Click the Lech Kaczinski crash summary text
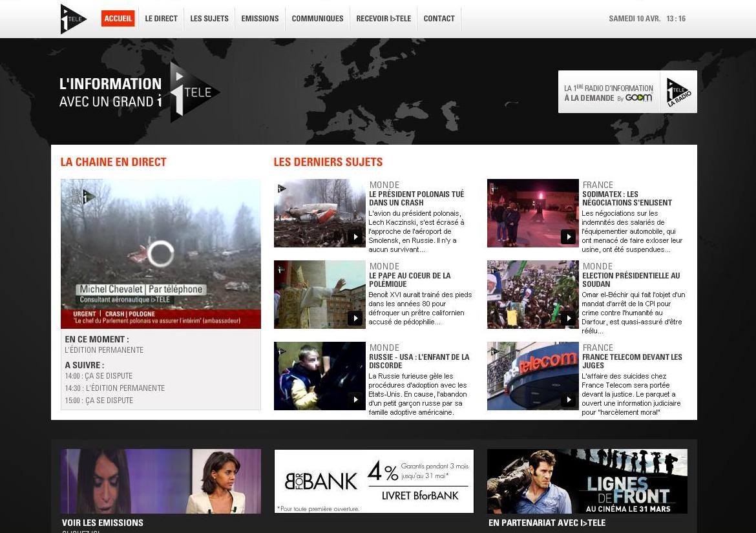The image size is (756, 533). click(x=416, y=231)
